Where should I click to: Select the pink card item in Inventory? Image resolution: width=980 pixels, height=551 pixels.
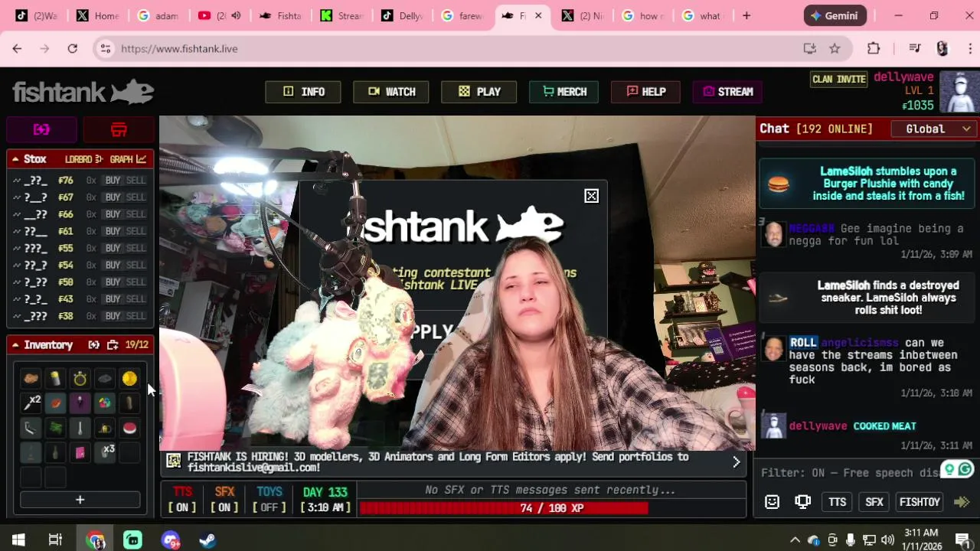click(80, 453)
